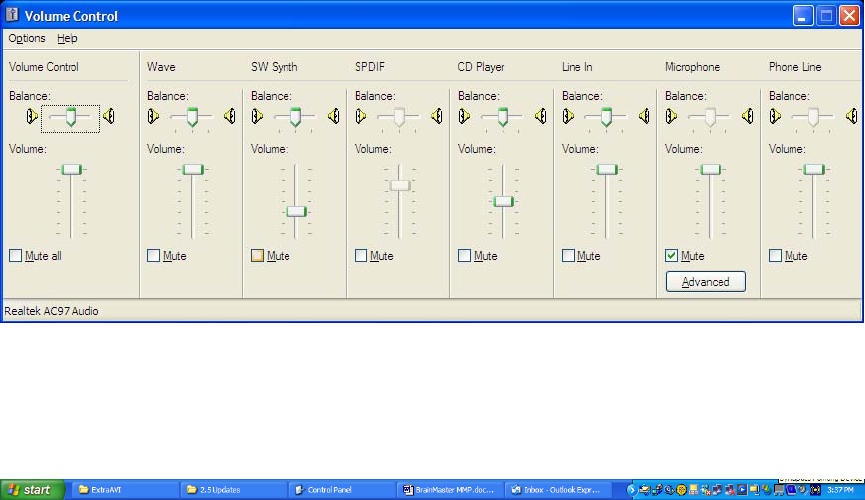Uncheck the Microphone Mute checkbox
865x500 pixels.
click(x=672, y=256)
